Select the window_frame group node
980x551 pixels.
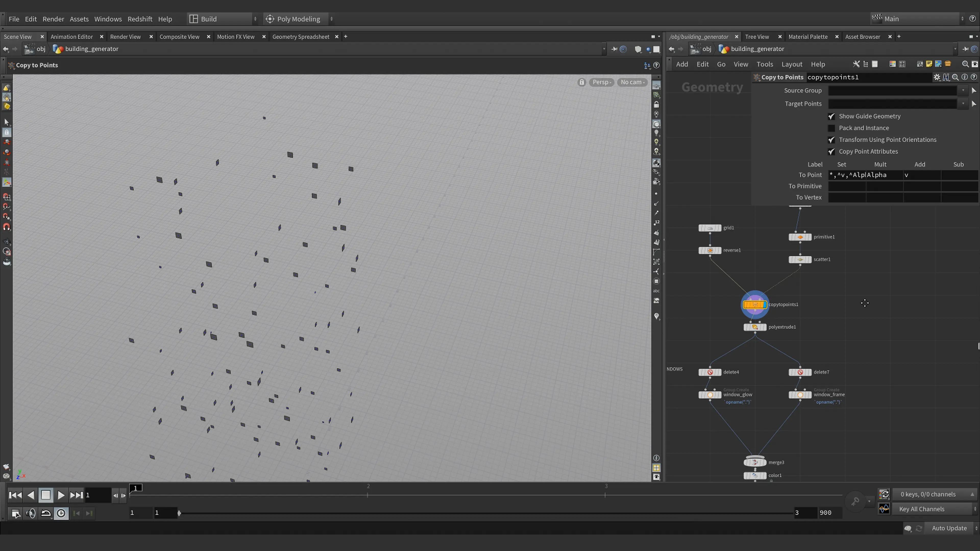(800, 395)
